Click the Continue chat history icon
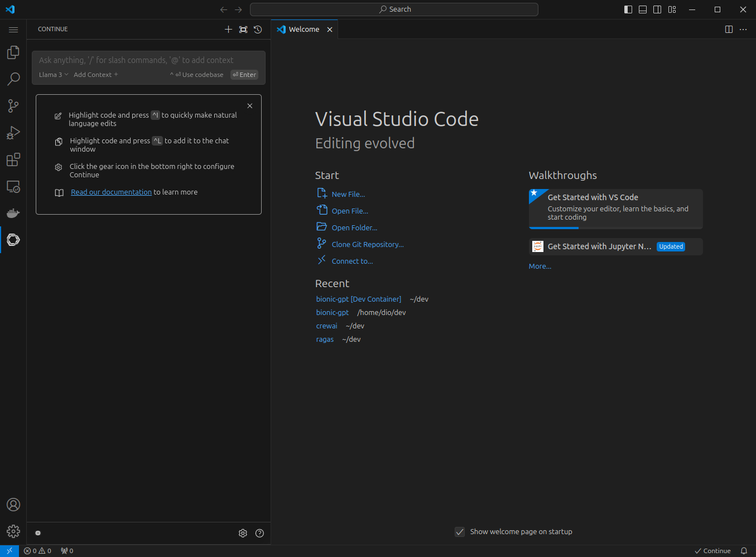 258,30
